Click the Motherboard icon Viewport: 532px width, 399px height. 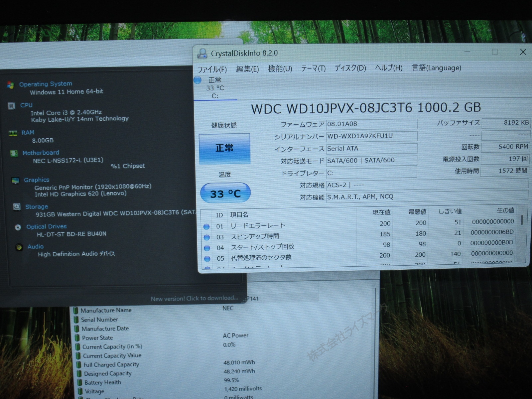click(14, 153)
